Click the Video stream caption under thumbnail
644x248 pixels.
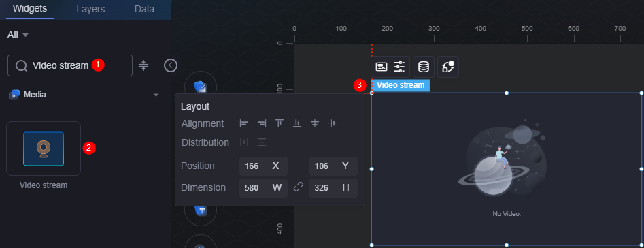coord(44,185)
